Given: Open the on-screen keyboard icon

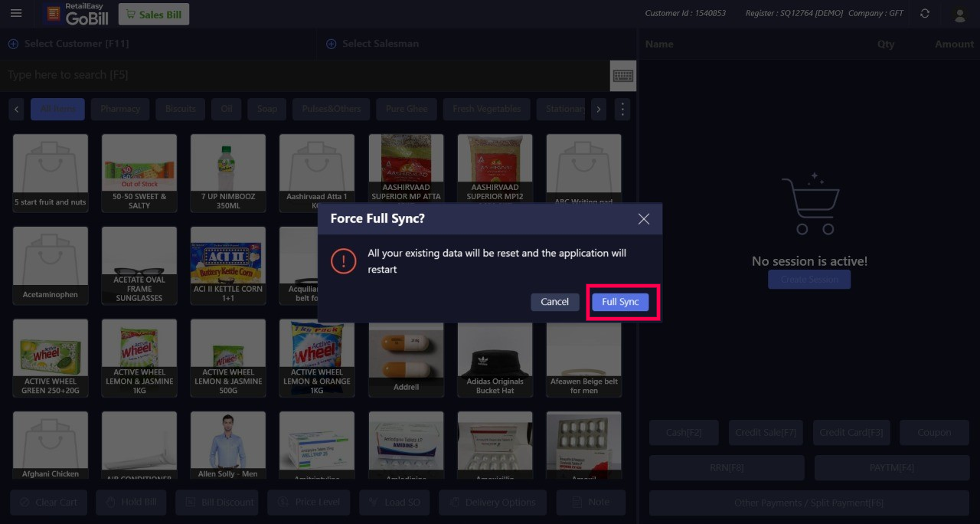Looking at the screenshot, I should [623, 75].
